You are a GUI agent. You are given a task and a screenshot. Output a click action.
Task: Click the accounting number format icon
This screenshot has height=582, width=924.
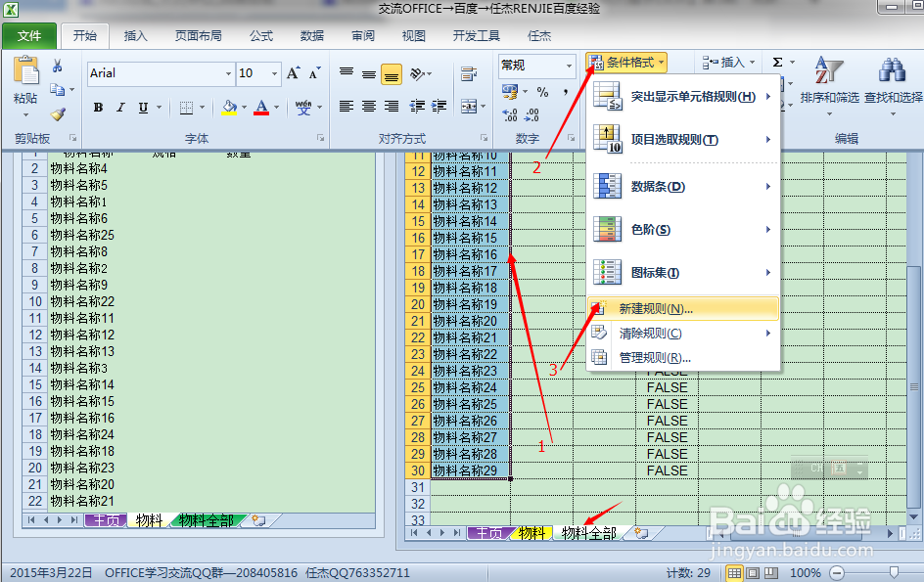509,91
